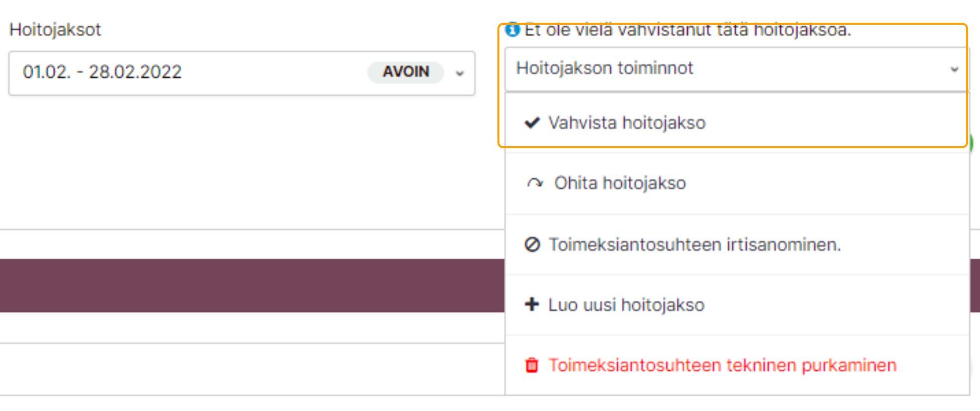
Task: Select Toimeksiantosuhteen irtisanominen option
Action: tap(695, 244)
